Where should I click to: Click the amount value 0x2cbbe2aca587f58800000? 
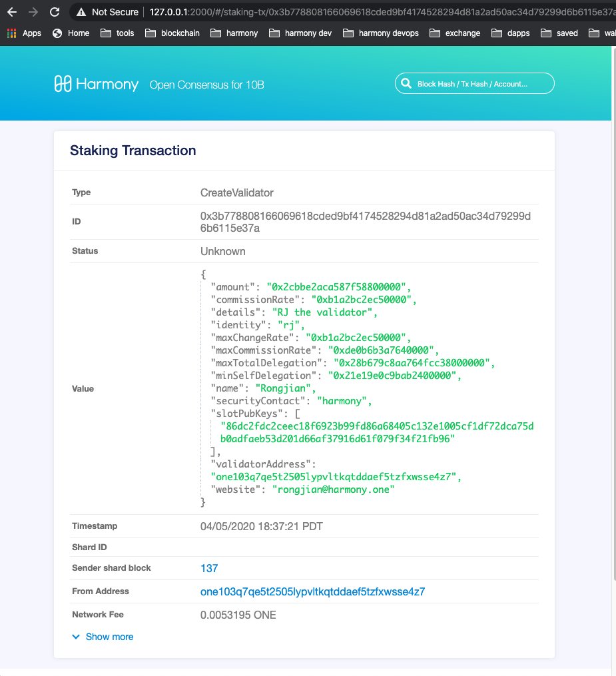[x=336, y=287]
